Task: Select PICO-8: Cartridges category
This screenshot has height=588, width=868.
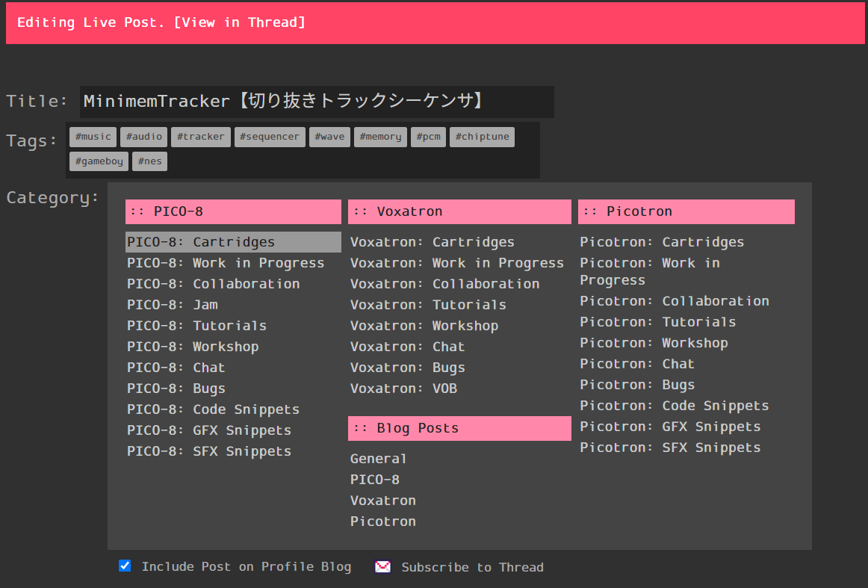Action: tap(233, 242)
